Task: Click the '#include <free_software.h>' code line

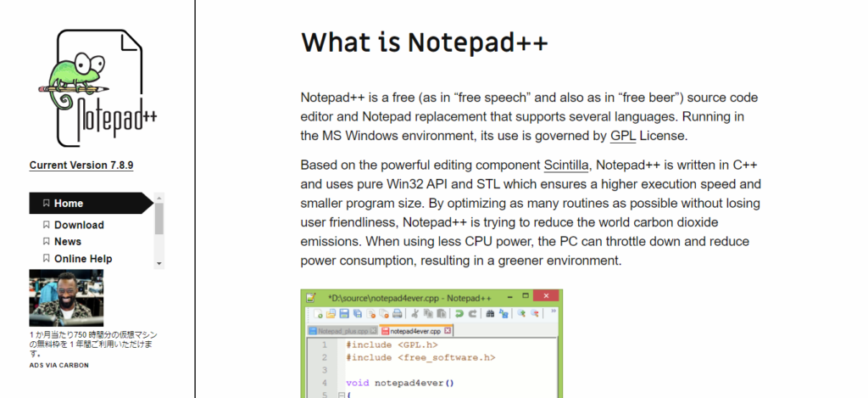Action: pos(420,357)
